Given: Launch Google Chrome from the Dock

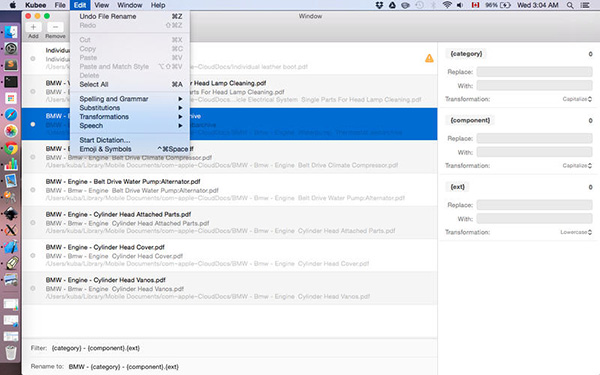Looking at the screenshot, I should pyautogui.click(x=11, y=148).
